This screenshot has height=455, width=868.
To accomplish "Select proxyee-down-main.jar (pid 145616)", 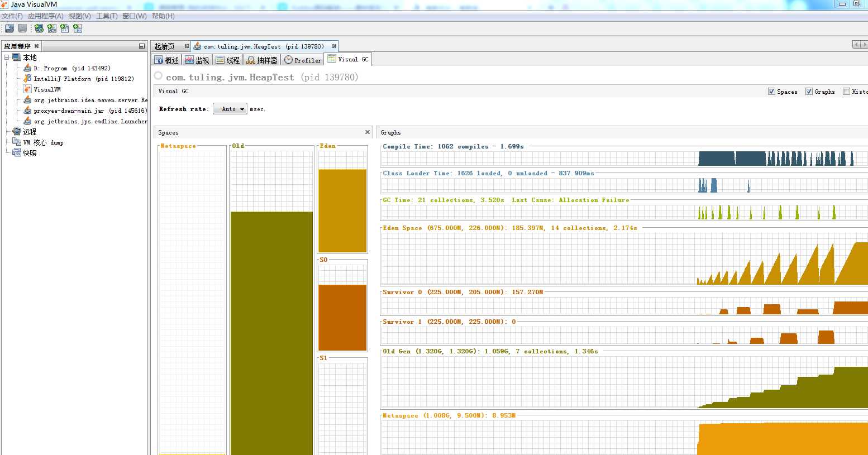I will [x=90, y=111].
